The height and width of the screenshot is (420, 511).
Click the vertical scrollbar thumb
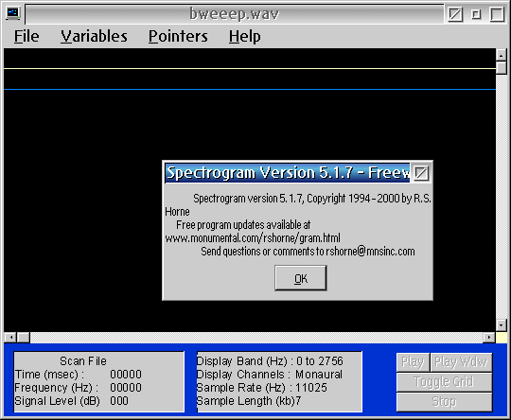(502, 67)
